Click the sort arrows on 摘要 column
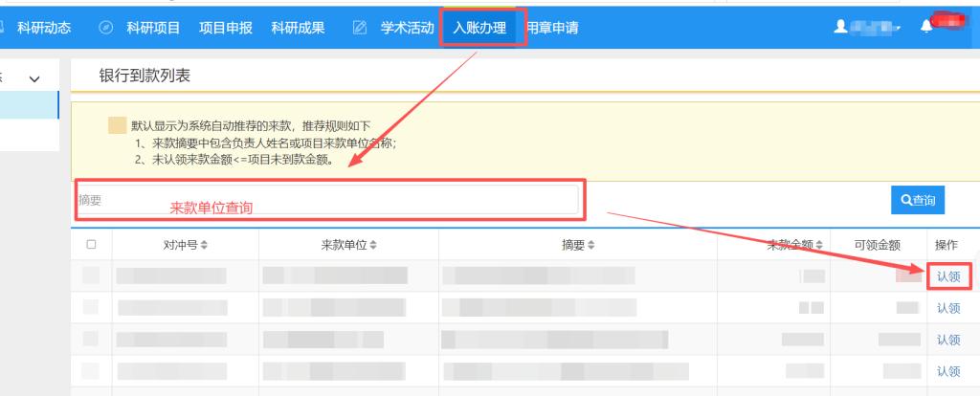980x396 pixels. pyautogui.click(x=591, y=246)
